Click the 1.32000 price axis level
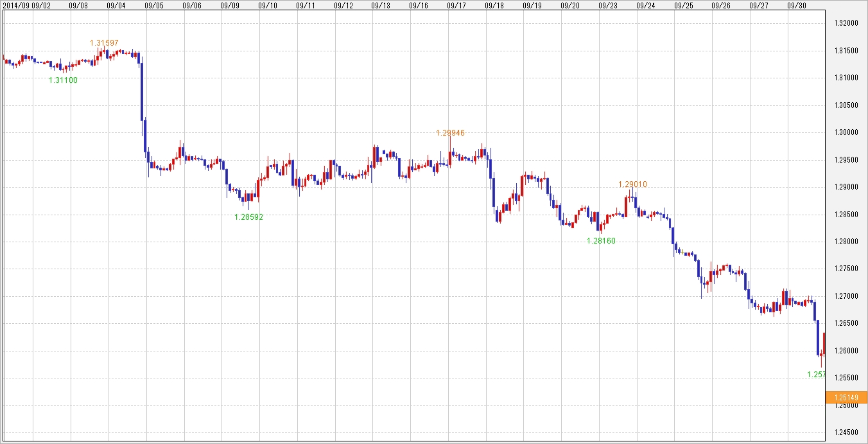Image resolution: width=868 pixels, height=444 pixels. point(845,23)
